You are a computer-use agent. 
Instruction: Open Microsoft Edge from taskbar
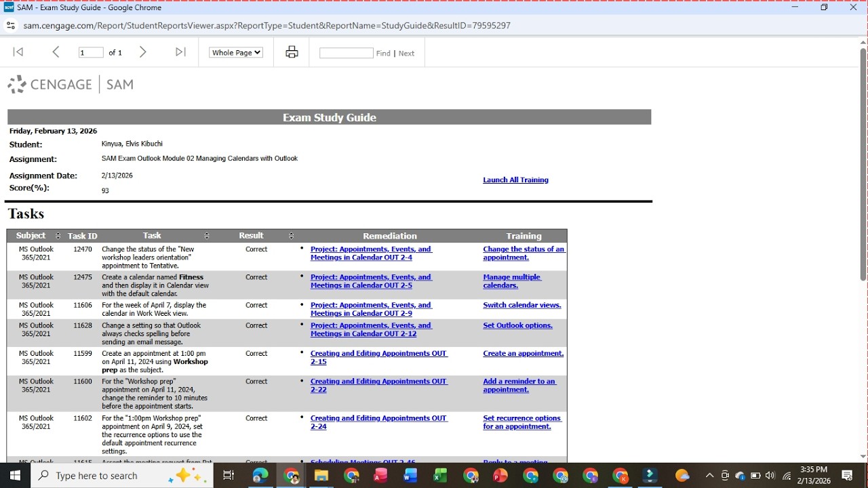(260, 475)
